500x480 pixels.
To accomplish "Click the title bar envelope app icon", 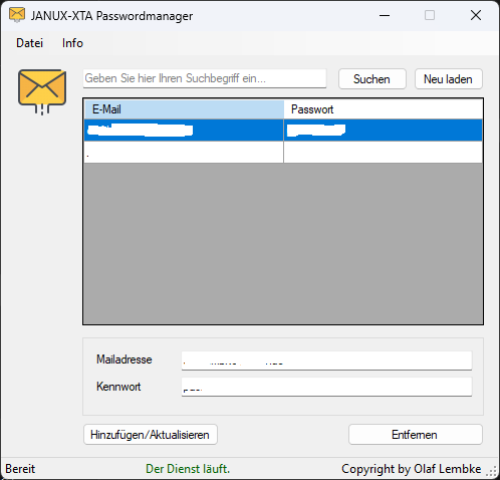I will [17, 15].
